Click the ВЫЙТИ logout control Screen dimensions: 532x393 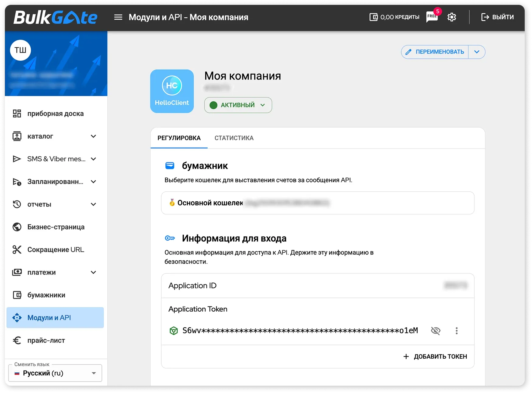point(497,17)
